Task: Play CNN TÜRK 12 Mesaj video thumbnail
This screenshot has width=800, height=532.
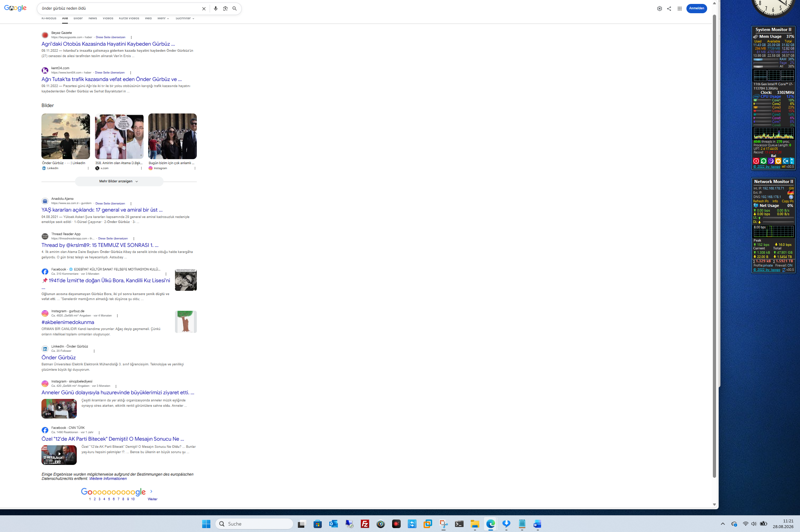Action: pos(59,455)
